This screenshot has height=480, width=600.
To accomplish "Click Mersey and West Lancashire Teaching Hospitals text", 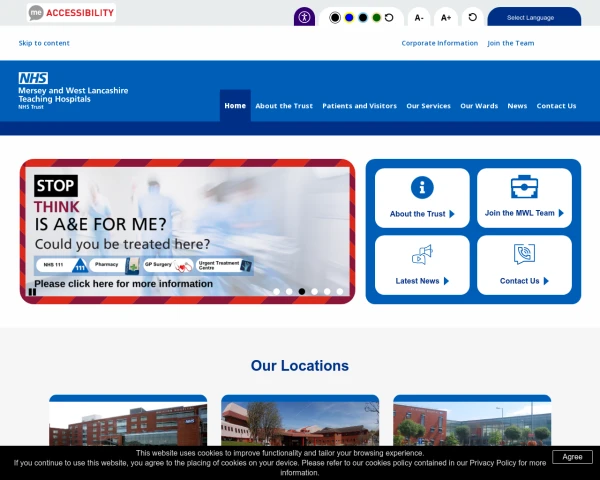I will coord(73,95).
